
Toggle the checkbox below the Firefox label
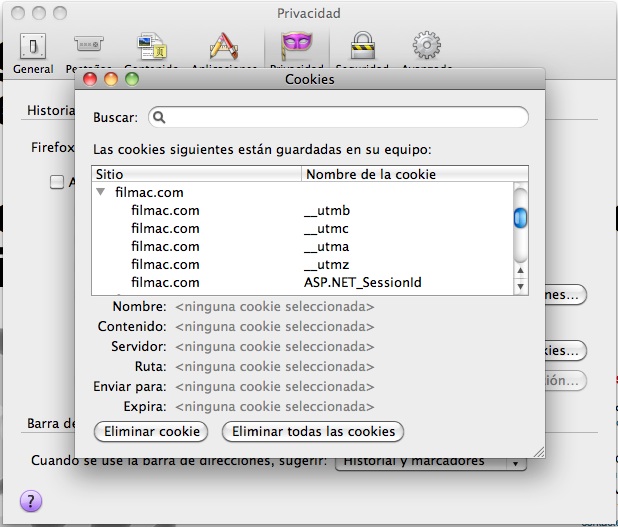(x=57, y=182)
